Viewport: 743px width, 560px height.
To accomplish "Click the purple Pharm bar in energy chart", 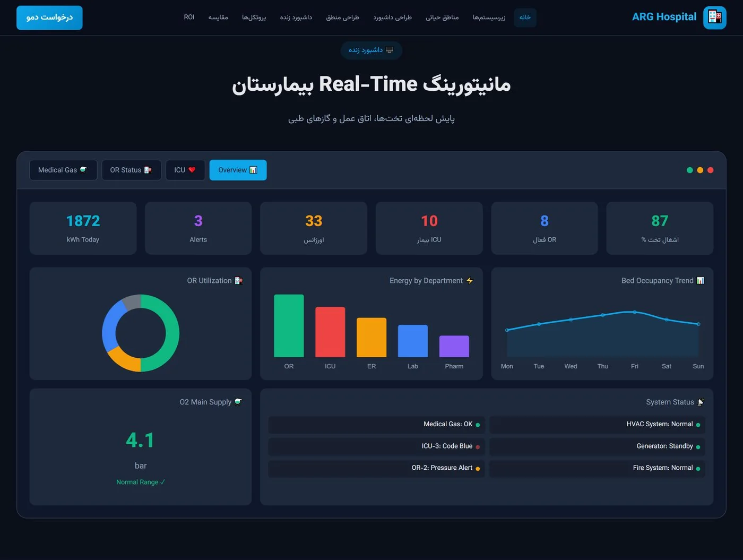I will click(x=454, y=347).
